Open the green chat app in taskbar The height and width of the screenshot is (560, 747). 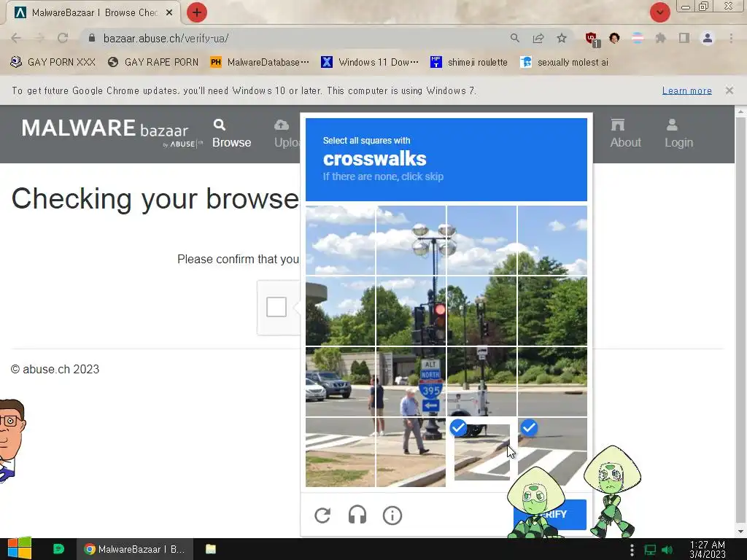click(58, 549)
